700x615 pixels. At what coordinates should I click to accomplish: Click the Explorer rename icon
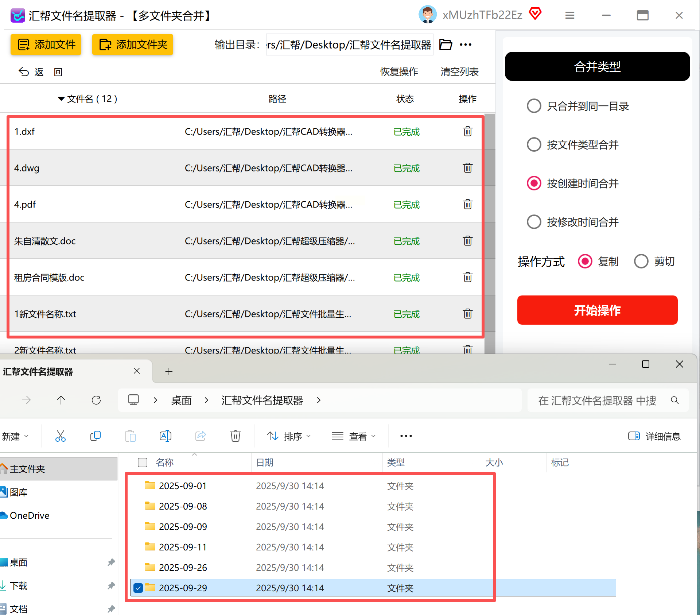click(165, 436)
